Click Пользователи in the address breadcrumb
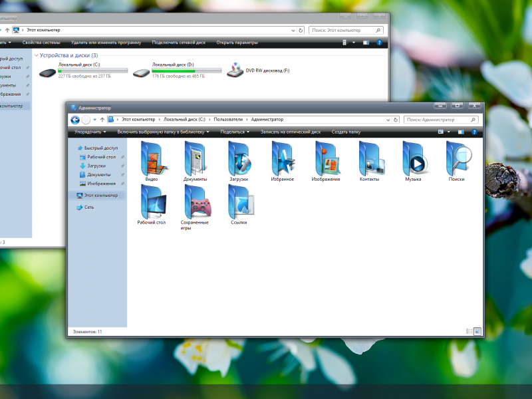 tap(228, 120)
